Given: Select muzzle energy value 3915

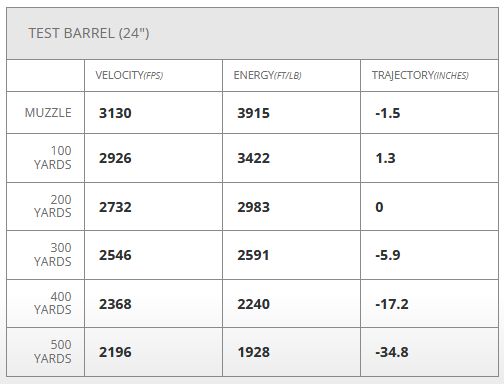Looking at the screenshot, I should 253,113.
